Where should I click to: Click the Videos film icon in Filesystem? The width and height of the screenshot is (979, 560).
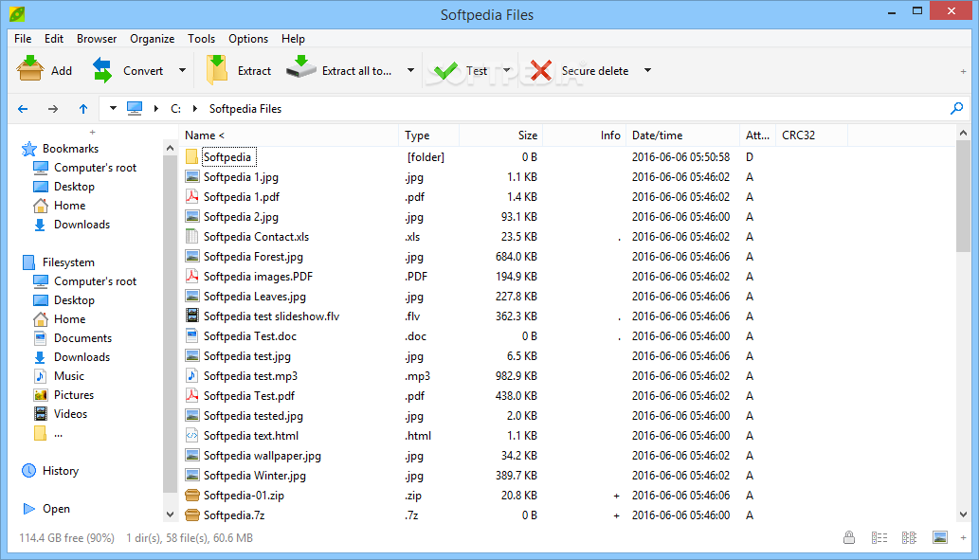coord(40,413)
